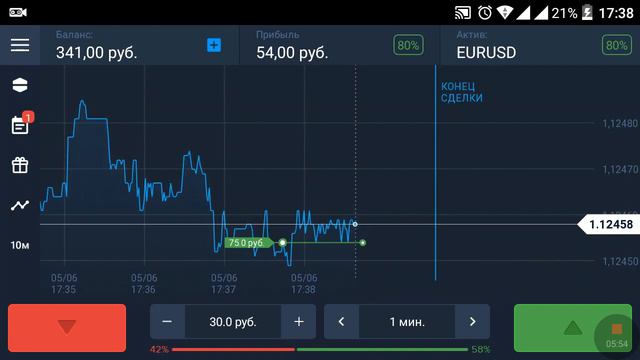The width and height of the screenshot is (640, 360).
Task: Lengthen trade duration with right arrow
Action: click(473, 322)
